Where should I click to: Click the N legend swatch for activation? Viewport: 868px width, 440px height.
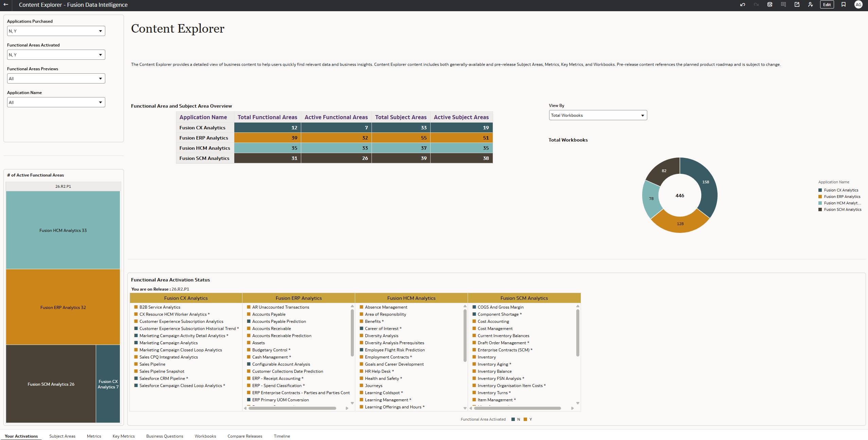(513, 419)
